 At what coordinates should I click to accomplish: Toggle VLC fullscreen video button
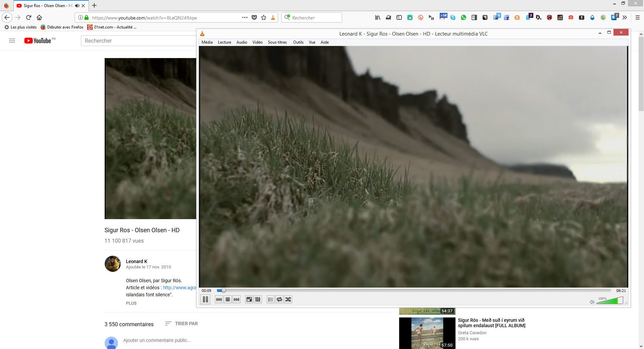click(x=249, y=299)
